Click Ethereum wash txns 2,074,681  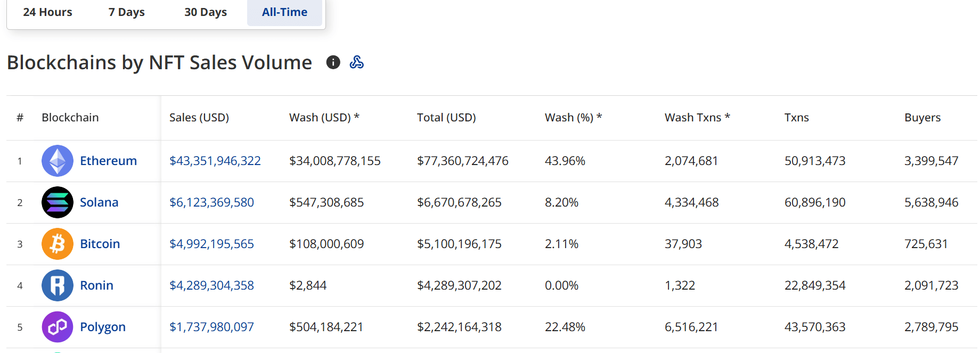[691, 161]
